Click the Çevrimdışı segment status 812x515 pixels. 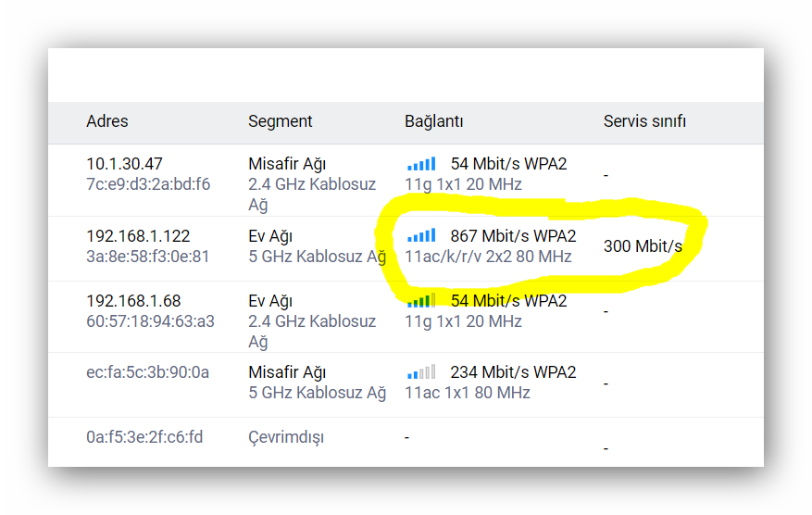[x=286, y=437]
